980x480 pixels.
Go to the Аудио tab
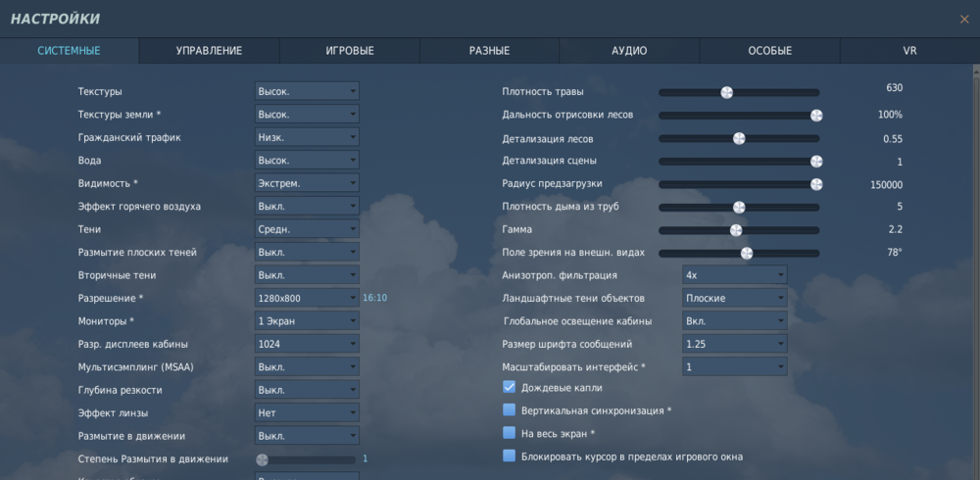coord(629,51)
